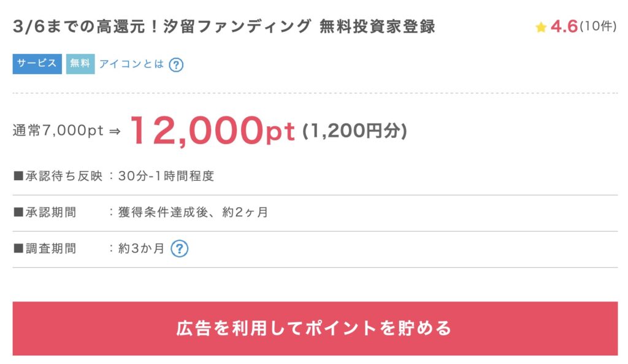Click the 4.6 rating score
628x364 pixels.
pos(564,27)
